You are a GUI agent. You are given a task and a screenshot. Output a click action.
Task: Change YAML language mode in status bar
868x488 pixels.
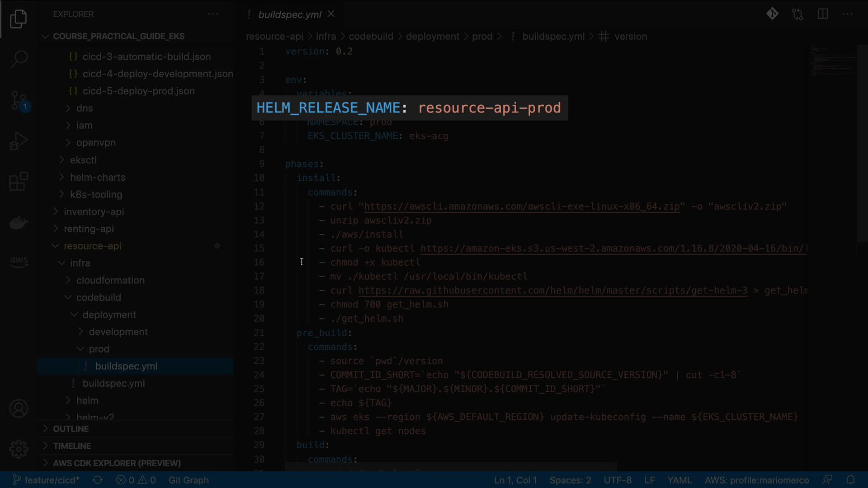[679, 480]
